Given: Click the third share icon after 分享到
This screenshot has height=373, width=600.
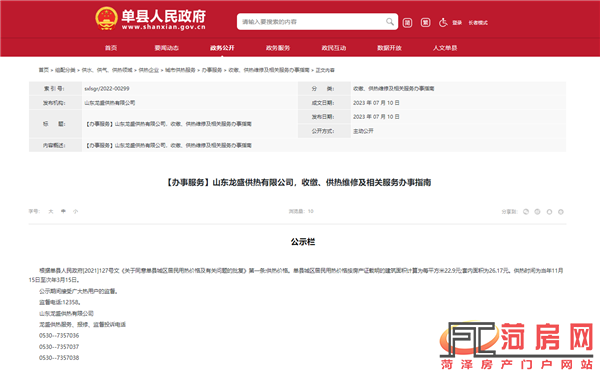Looking at the screenshot, I should point(549,212).
